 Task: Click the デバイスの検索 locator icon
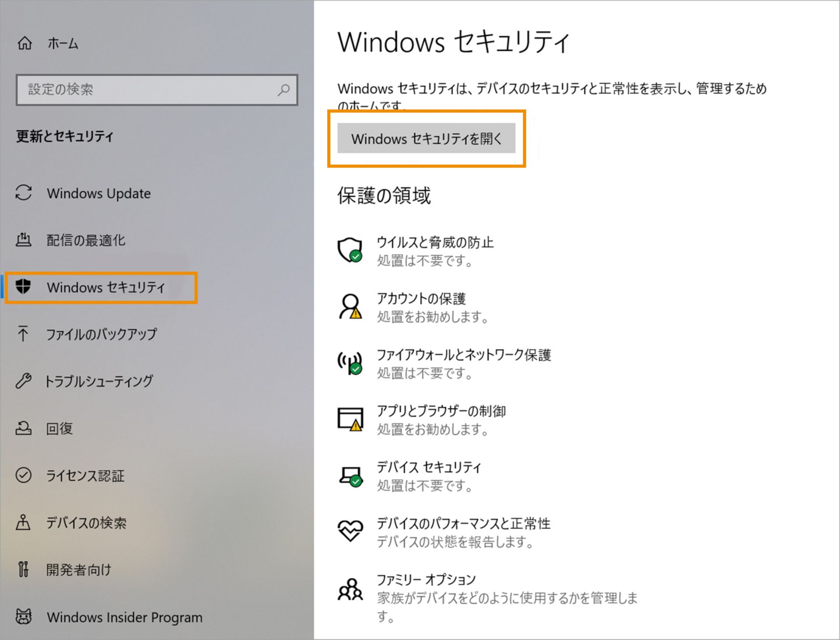23,522
